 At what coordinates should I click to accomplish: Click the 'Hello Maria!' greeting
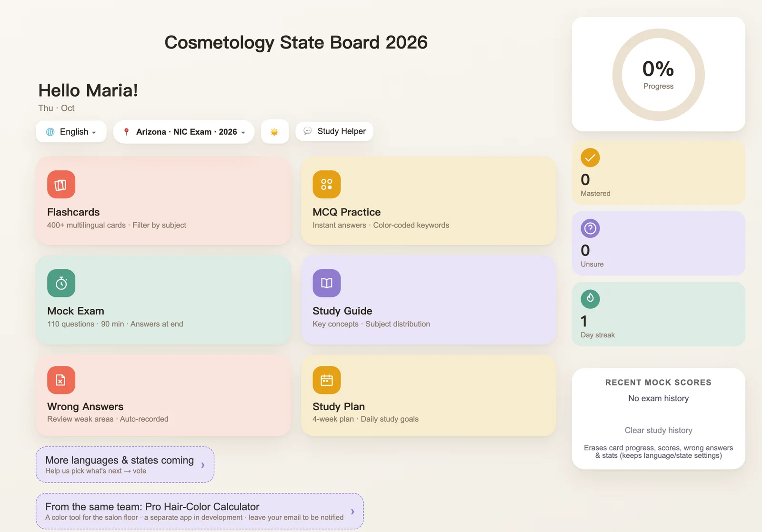point(88,90)
